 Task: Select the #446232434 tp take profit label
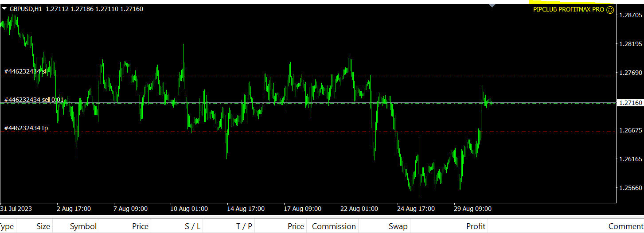tap(26, 128)
